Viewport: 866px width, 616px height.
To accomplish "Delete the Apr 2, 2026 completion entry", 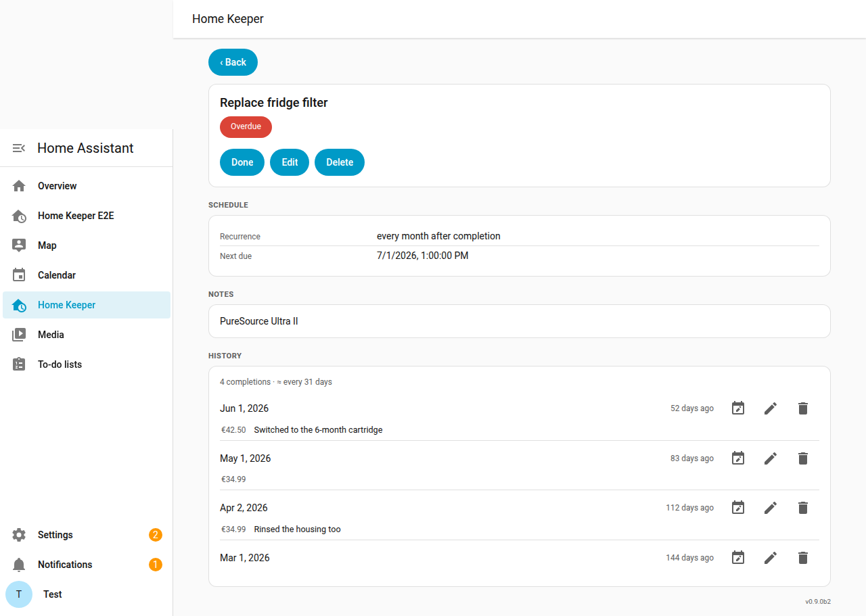I will [x=803, y=508].
